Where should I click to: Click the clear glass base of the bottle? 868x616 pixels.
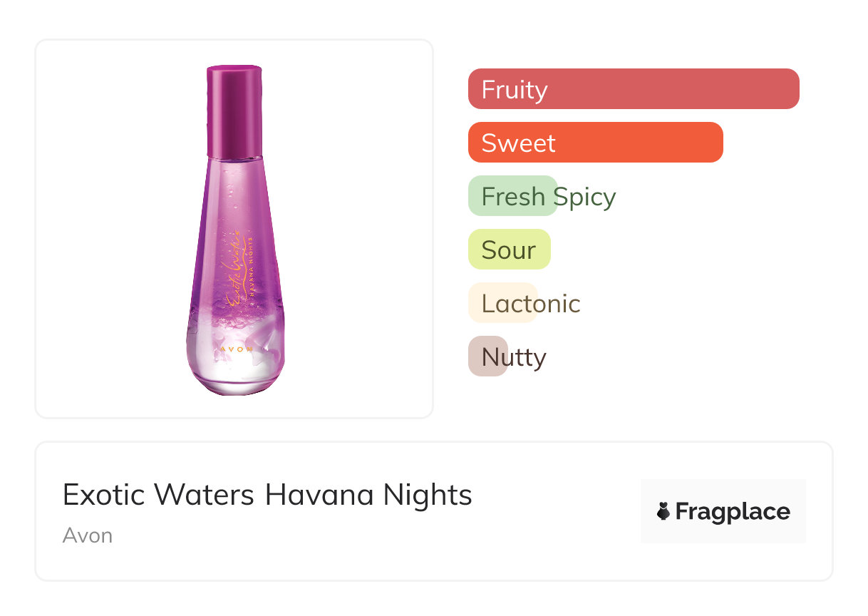click(x=235, y=374)
